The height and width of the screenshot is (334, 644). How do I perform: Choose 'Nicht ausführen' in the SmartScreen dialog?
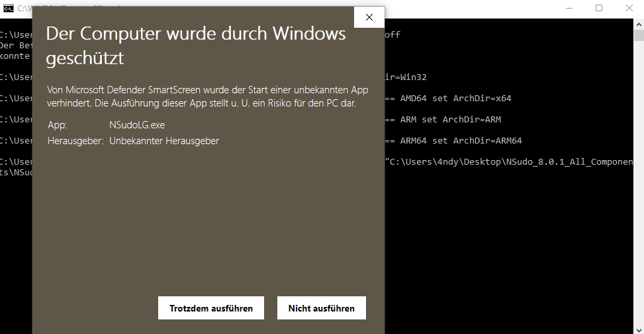coord(322,308)
